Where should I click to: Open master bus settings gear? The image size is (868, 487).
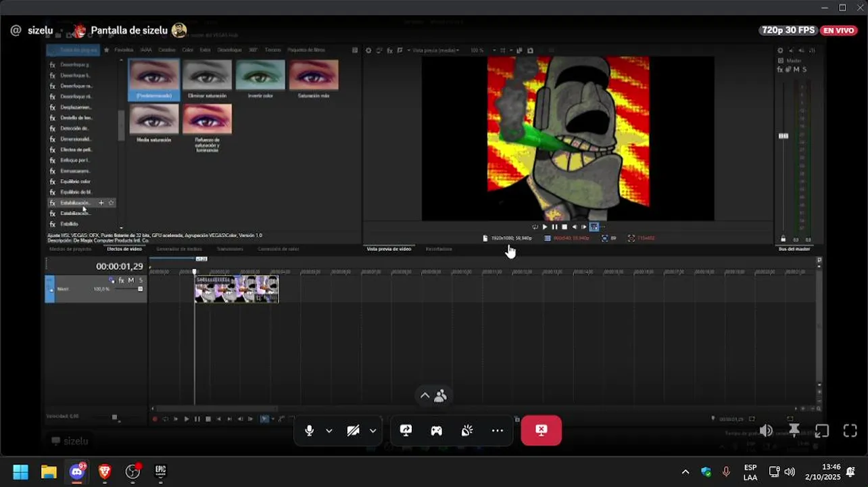tap(780, 51)
